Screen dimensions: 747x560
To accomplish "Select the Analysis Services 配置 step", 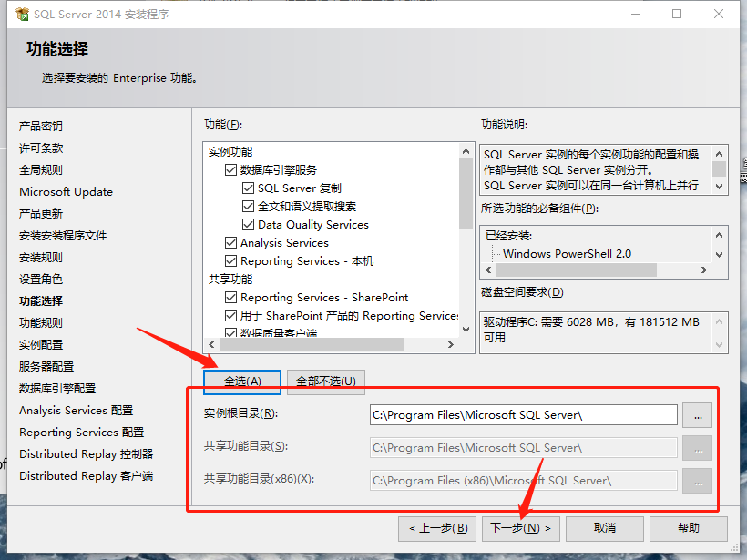I will [77, 411].
